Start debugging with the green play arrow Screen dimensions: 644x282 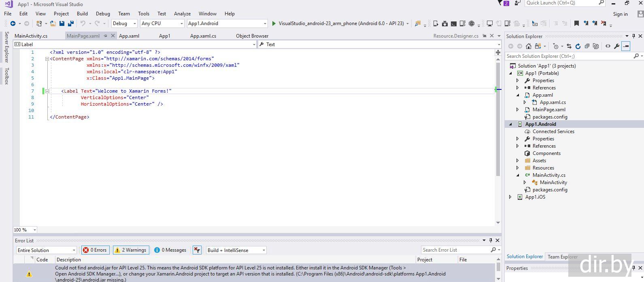pyautogui.click(x=274, y=23)
